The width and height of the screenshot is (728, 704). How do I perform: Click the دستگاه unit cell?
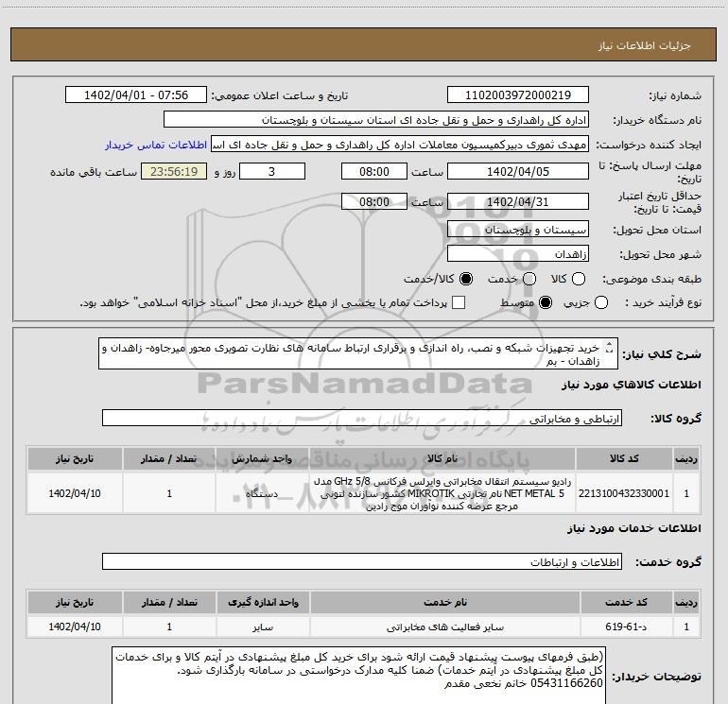[262, 493]
